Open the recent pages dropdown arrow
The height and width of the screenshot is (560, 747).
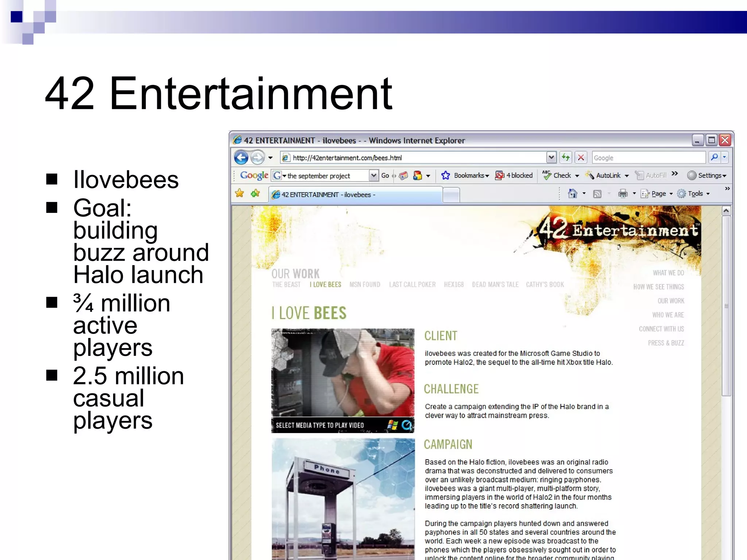point(270,158)
